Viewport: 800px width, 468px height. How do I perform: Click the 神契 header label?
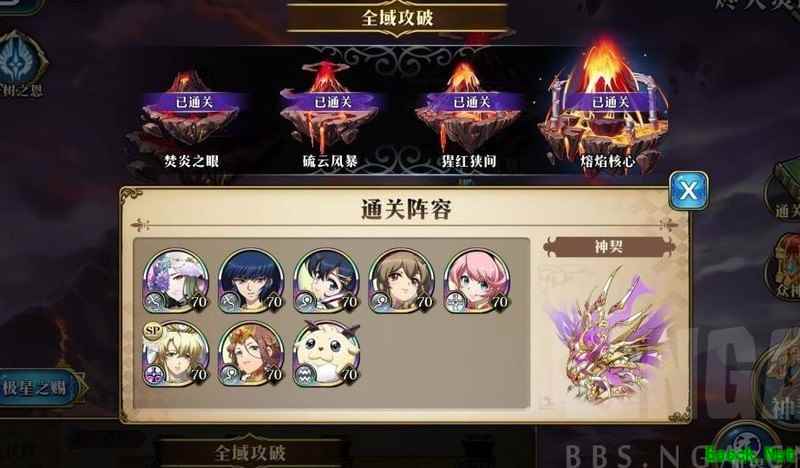pos(609,247)
